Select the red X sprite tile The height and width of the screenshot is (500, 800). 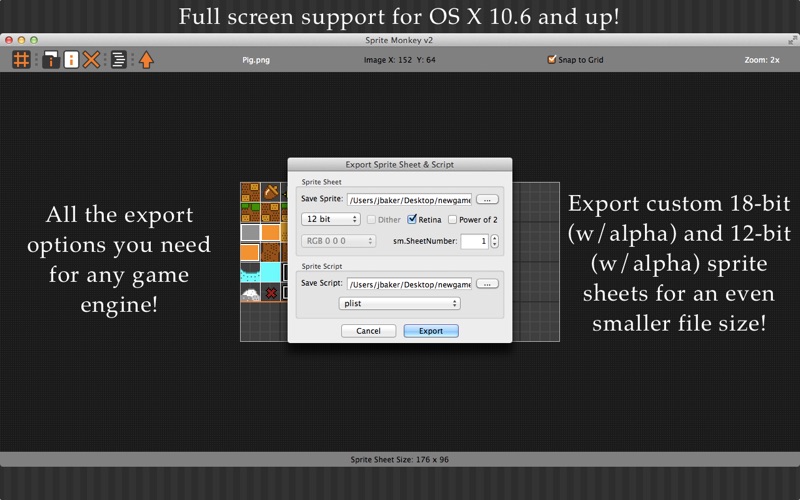(x=271, y=292)
